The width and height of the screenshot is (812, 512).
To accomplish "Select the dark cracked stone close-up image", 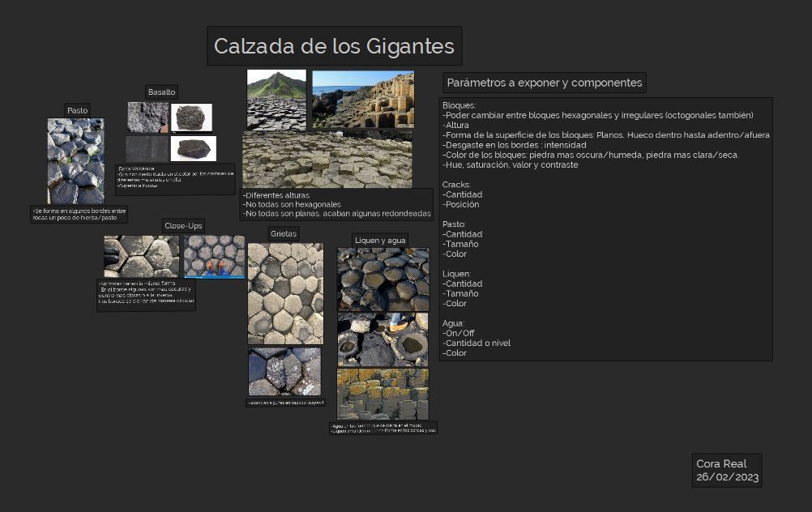I will (284, 372).
